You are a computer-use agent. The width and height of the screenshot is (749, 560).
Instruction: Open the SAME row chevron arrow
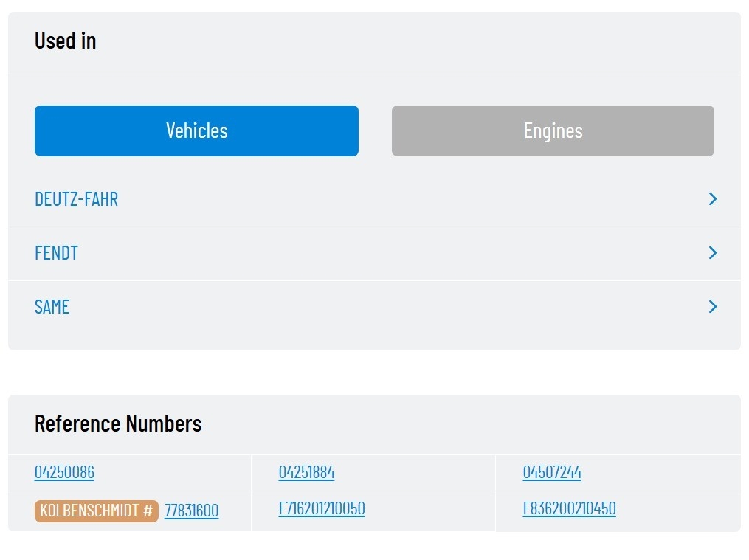pyautogui.click(x=712, y=306)
